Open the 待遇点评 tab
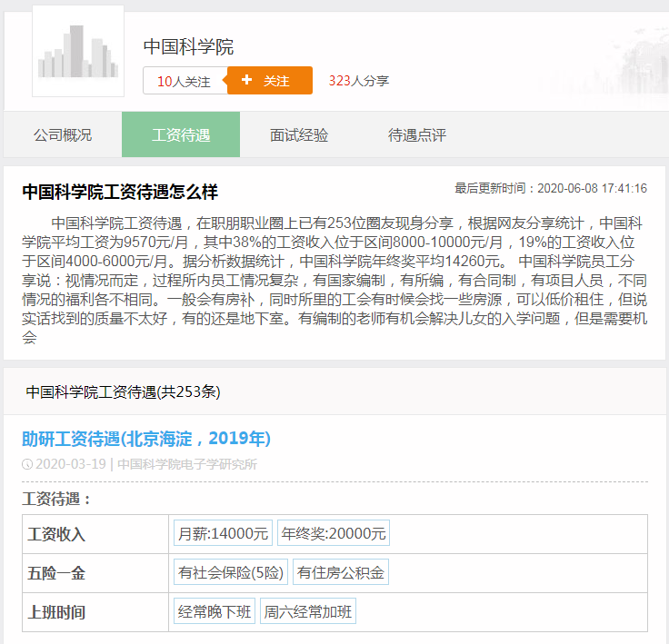This screenshot has height=644, width=669. pyautogui.click(x=417, y=134)
